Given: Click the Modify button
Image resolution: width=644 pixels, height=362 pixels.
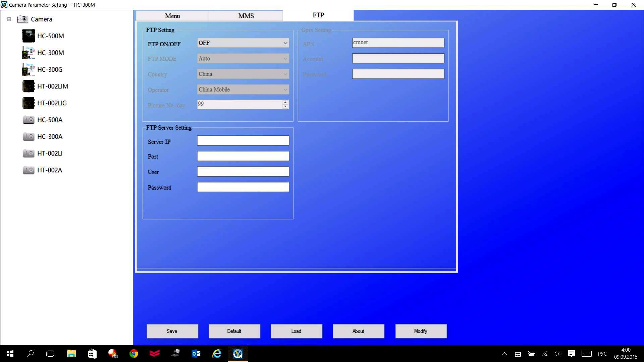Looking at the screenshot, I should tap(421, 331).
